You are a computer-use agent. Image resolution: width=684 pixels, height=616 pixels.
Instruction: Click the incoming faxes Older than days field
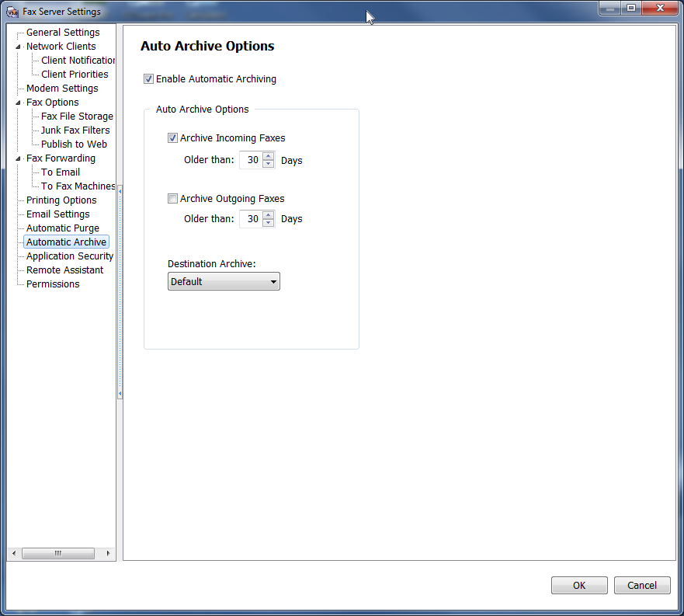(x=252, y=161)
